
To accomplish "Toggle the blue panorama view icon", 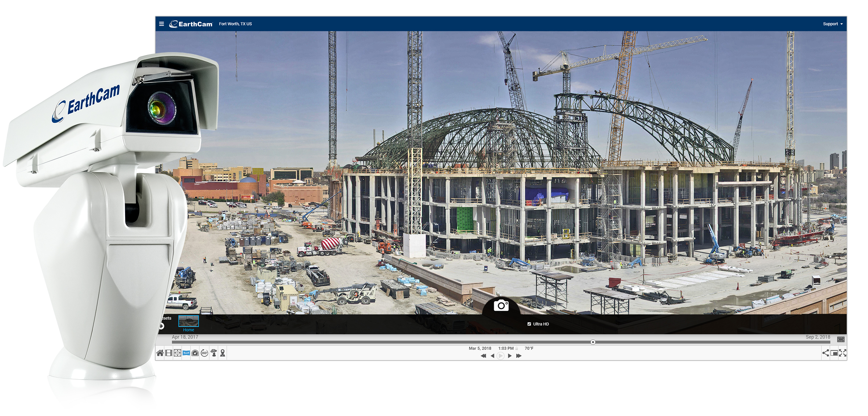I will (x=186, y=353).
